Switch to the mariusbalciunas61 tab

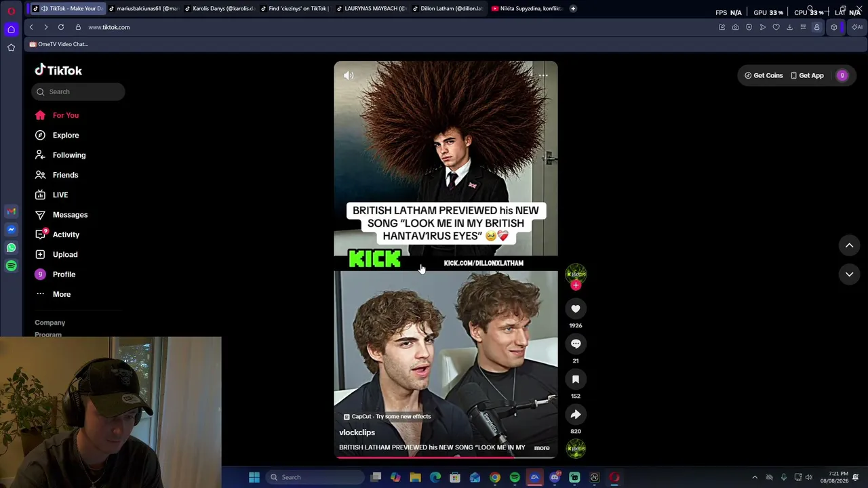pos(144,9)
